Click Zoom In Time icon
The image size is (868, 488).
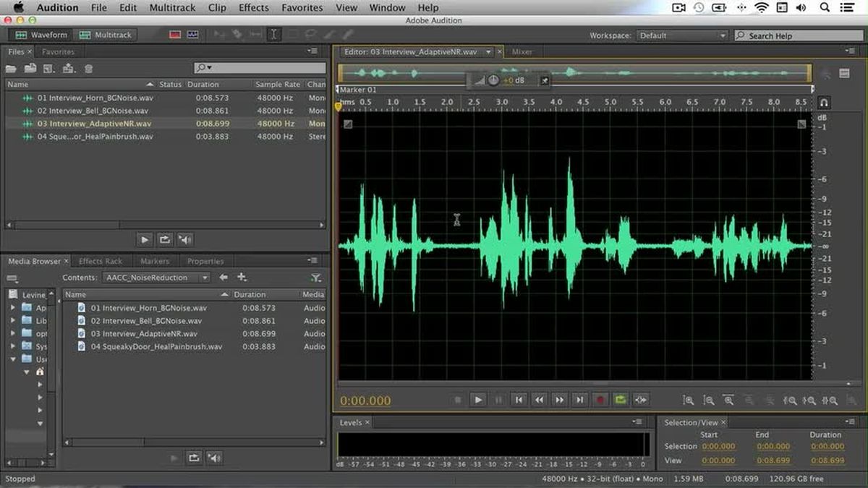(x=728, y=400)
